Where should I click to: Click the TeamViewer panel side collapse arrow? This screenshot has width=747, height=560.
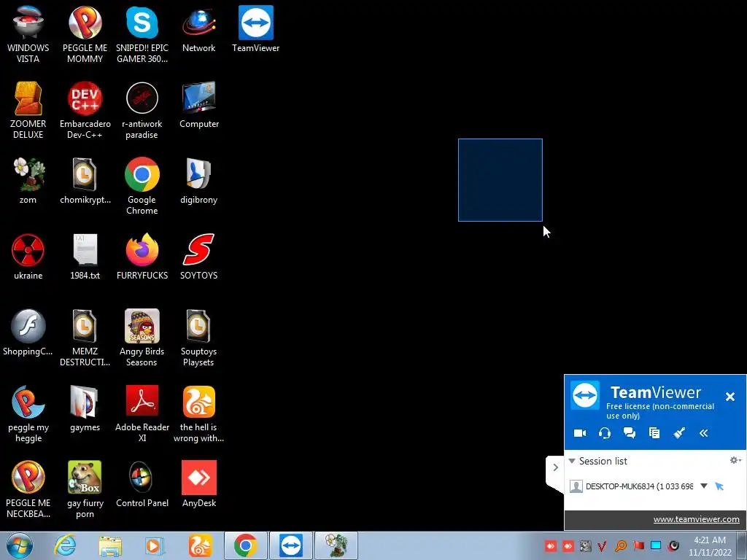pos(555,467)
